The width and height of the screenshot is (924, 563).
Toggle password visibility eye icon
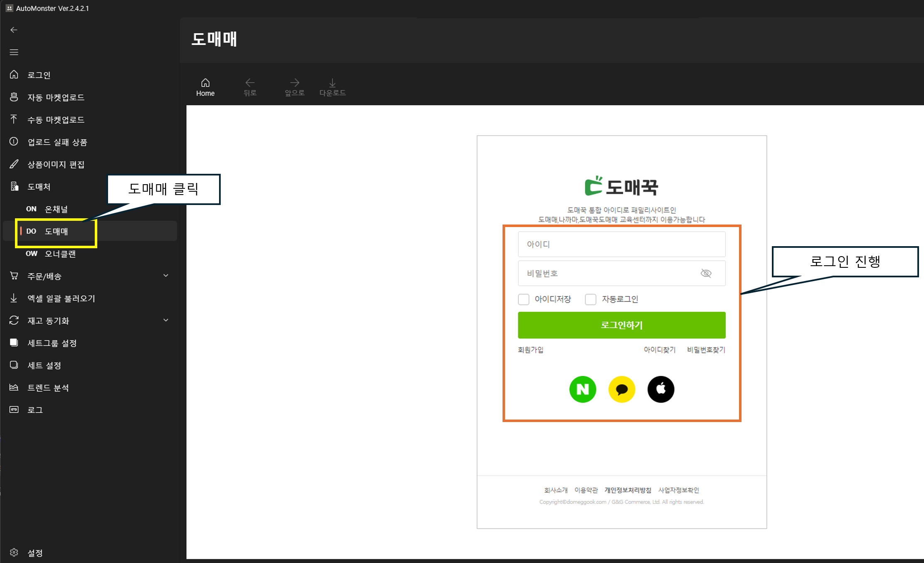(706, 273)
